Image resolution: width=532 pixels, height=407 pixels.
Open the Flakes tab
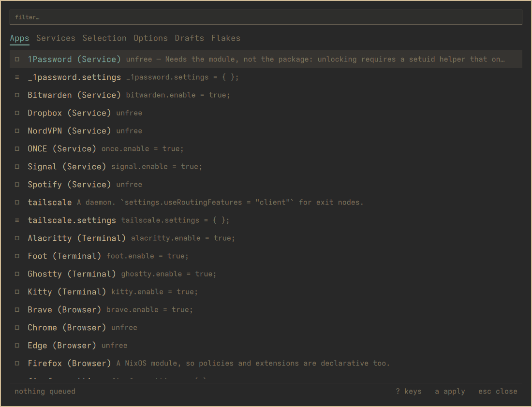tap(226, 38)
